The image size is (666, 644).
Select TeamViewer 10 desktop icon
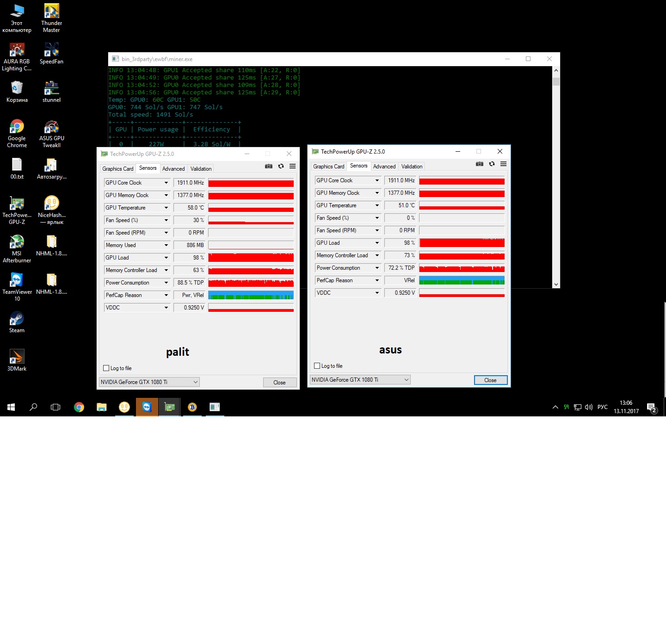pos(17,287)
